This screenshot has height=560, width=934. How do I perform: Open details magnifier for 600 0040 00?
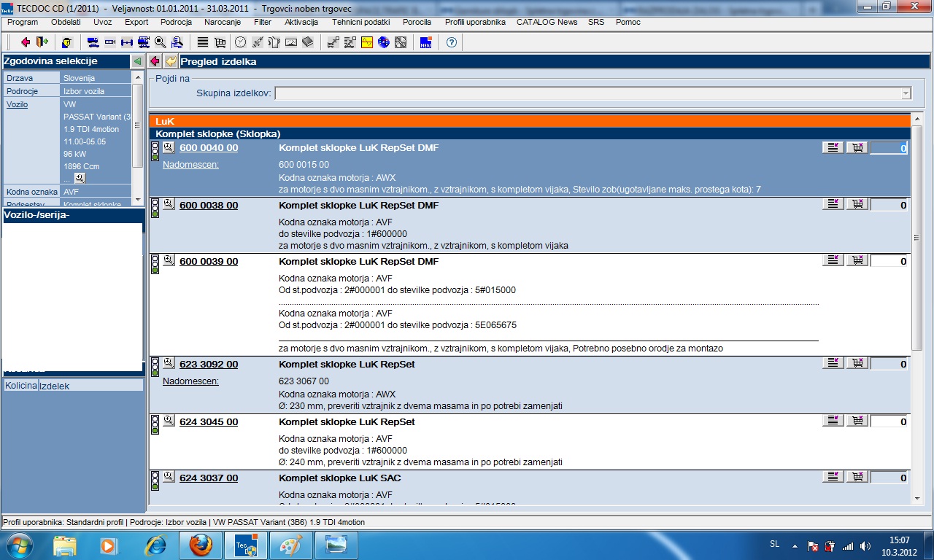pyautogui.click(x=169, y=147)
